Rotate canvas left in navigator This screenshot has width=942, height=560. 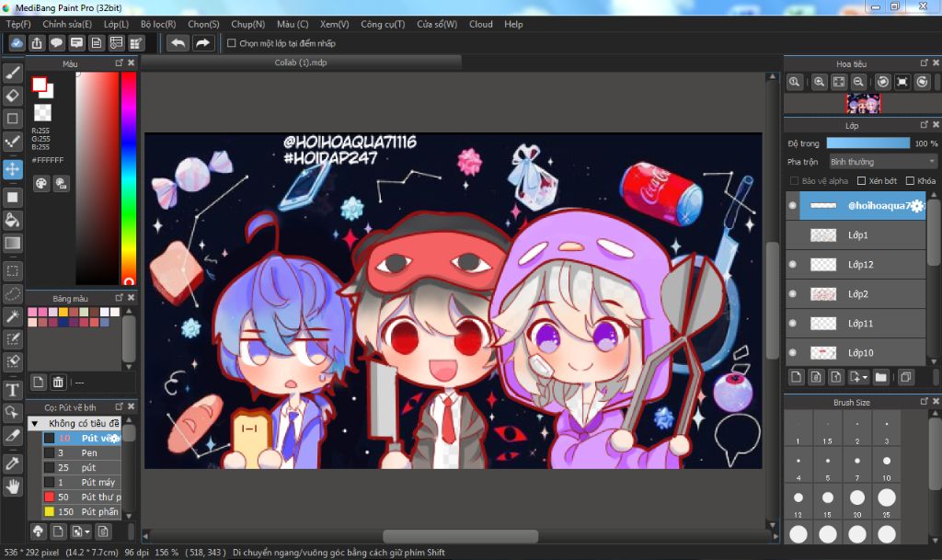pyautogui.click(x=882, y=82)
